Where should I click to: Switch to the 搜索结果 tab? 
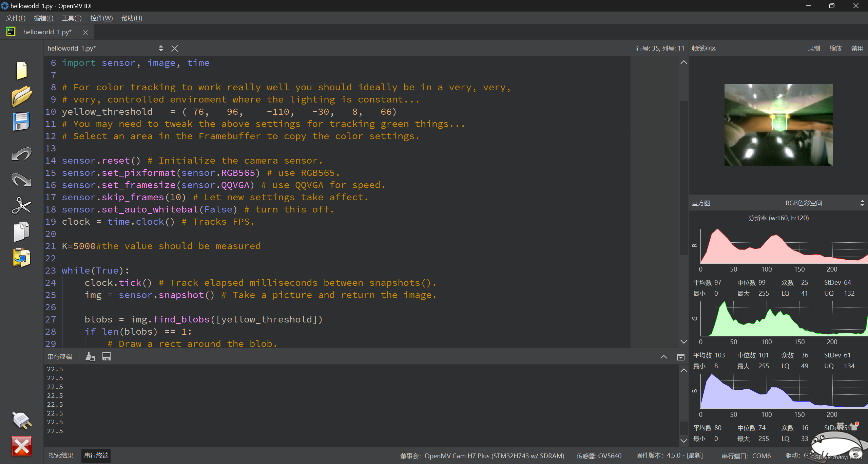61,456
